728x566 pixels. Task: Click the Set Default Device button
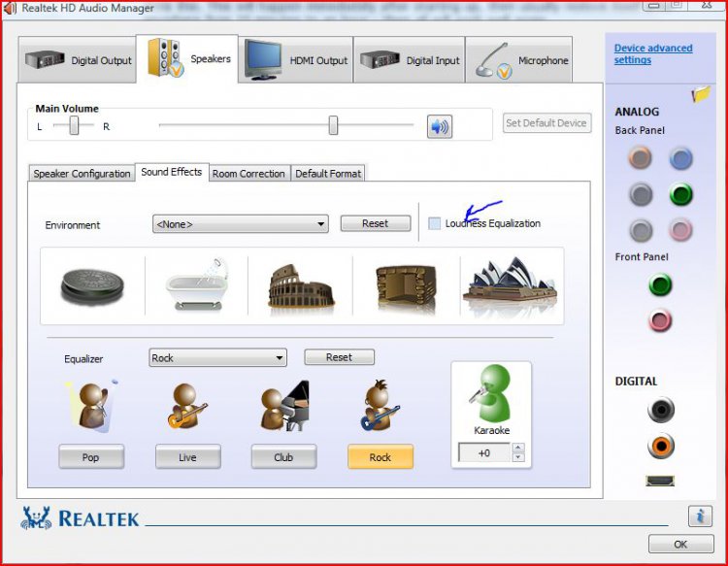546,122
